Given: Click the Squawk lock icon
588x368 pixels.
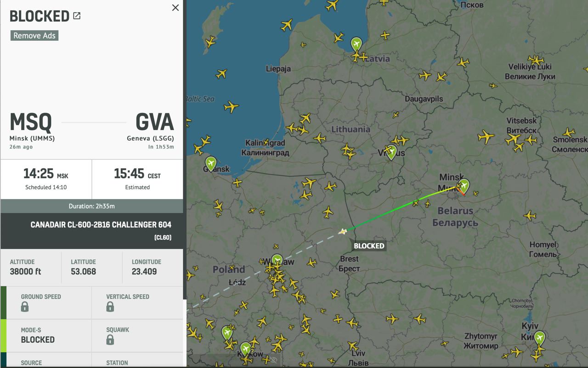Looking at the screenshot, I should click(110, 340).
